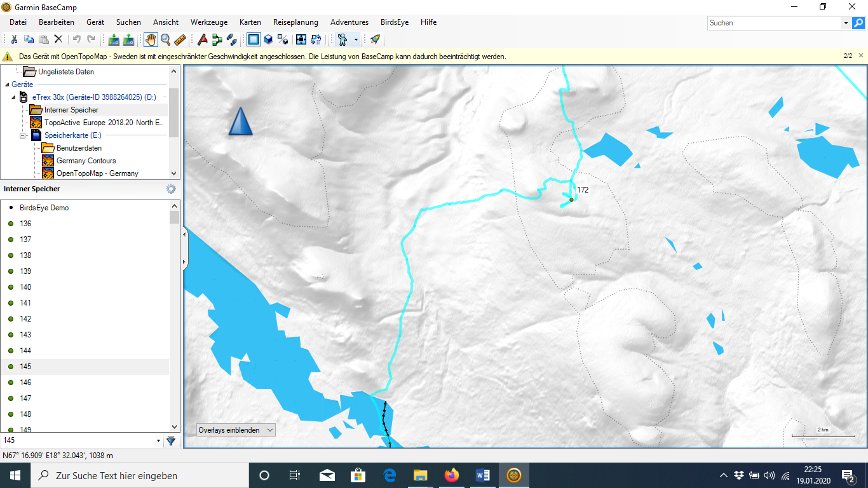This screenshot has height=488, width=868.
Task: Switch to 3D map view
Action: coord(268,39)
